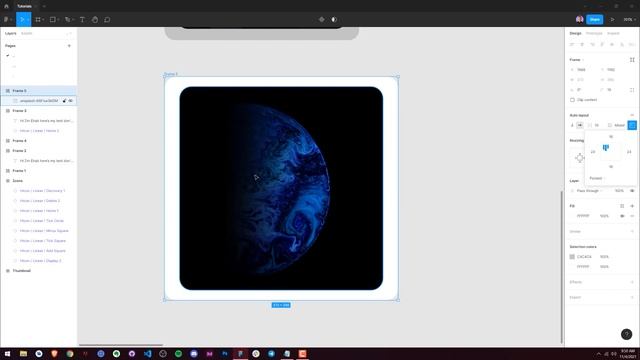Toggle layer visibility eye in Layer section
640x360 pixels.
(x=632, y=191)
